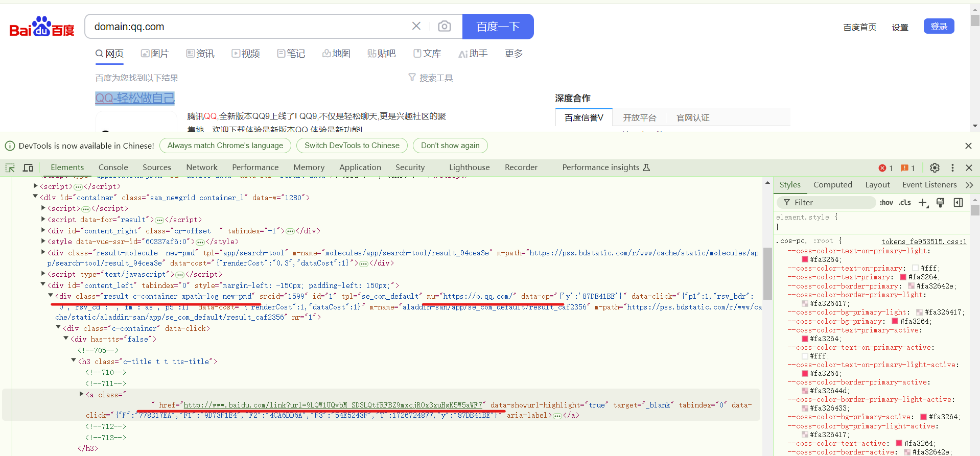The image size is (980, 456).
Task: Click the swatch for --coss-color-border-primary
Action: (911, 286)
